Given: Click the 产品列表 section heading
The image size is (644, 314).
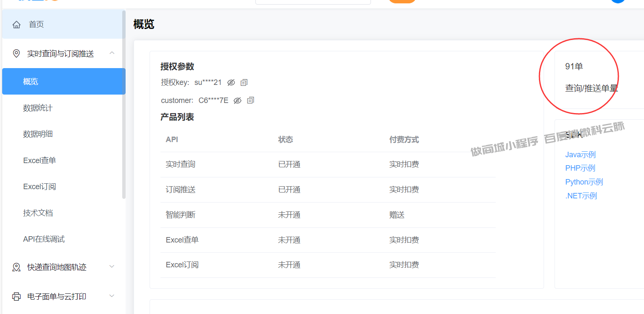Looking at the screenshot, I should tap(177, 117).
